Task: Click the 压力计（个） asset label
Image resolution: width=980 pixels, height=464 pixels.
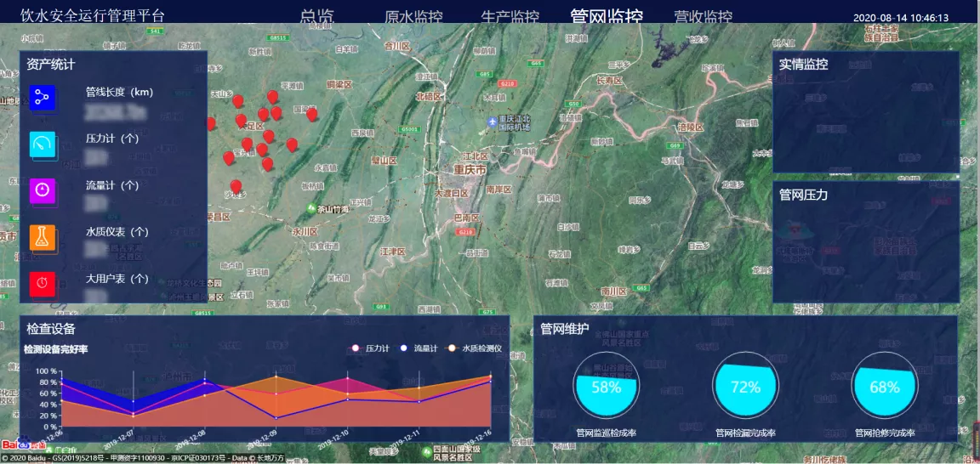Action: tap(112, 138)
